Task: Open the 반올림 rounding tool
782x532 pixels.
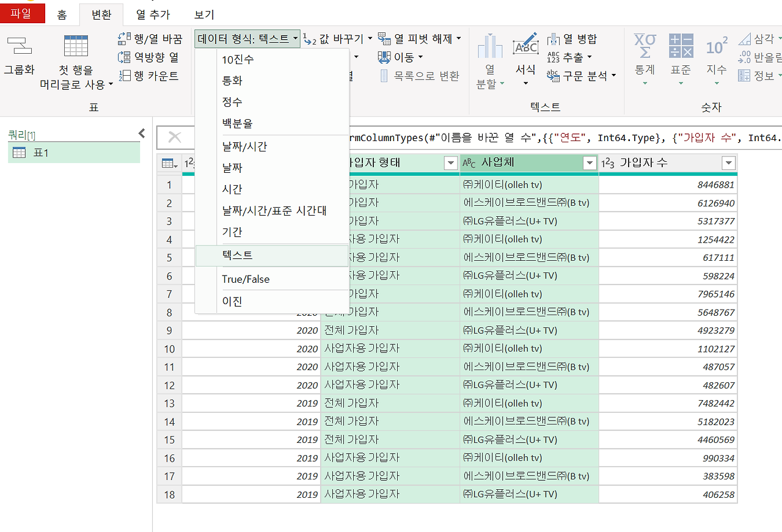Action: coord(759,57)
